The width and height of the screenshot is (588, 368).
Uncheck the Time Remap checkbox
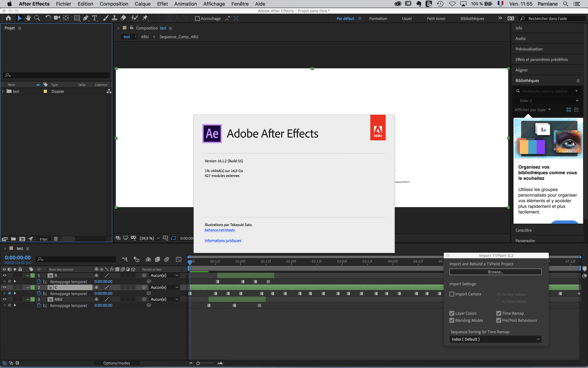click(x=499, y=313)
